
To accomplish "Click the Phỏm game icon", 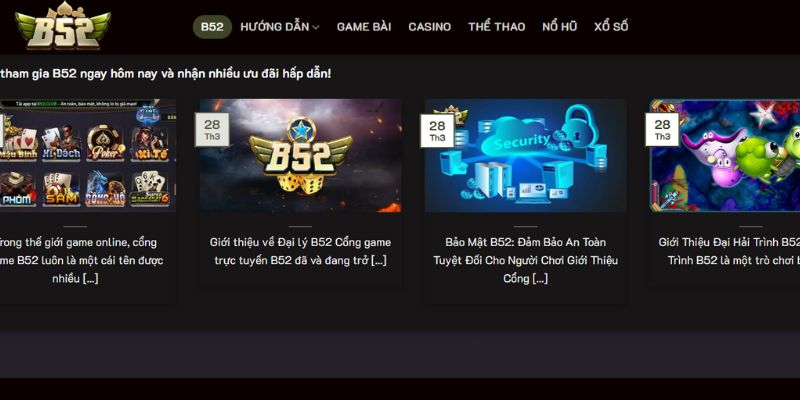I will tap(17, 188).
